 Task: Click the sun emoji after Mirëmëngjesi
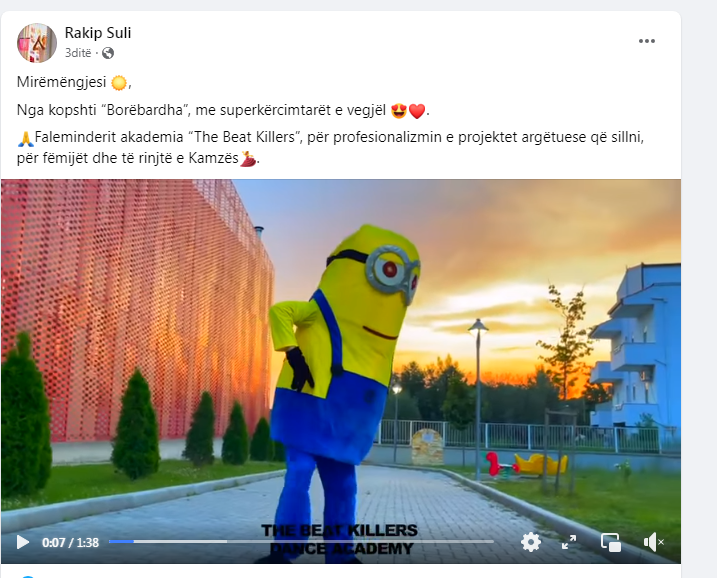pyautogui.click(x=119, y=83)
